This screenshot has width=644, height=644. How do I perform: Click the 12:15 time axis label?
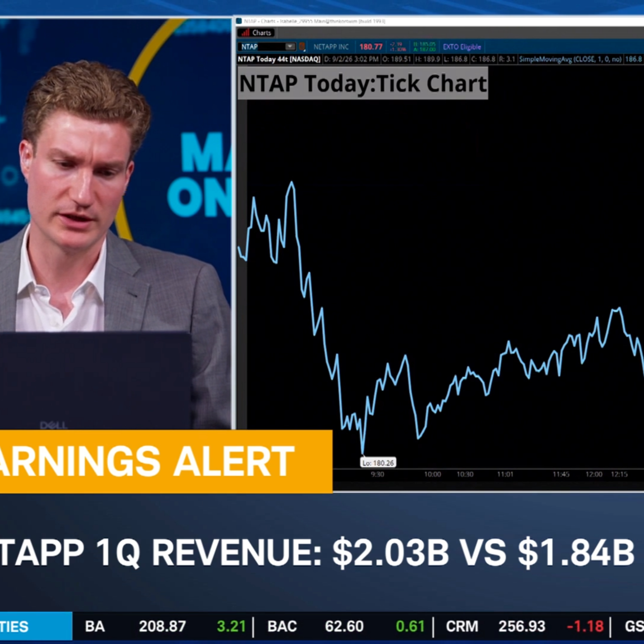point(619,474)
